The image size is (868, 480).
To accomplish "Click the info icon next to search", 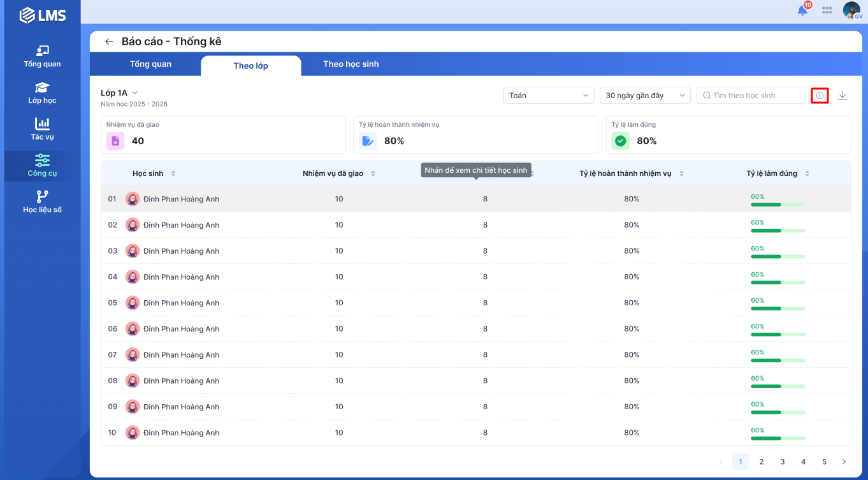I will point(820,96).
